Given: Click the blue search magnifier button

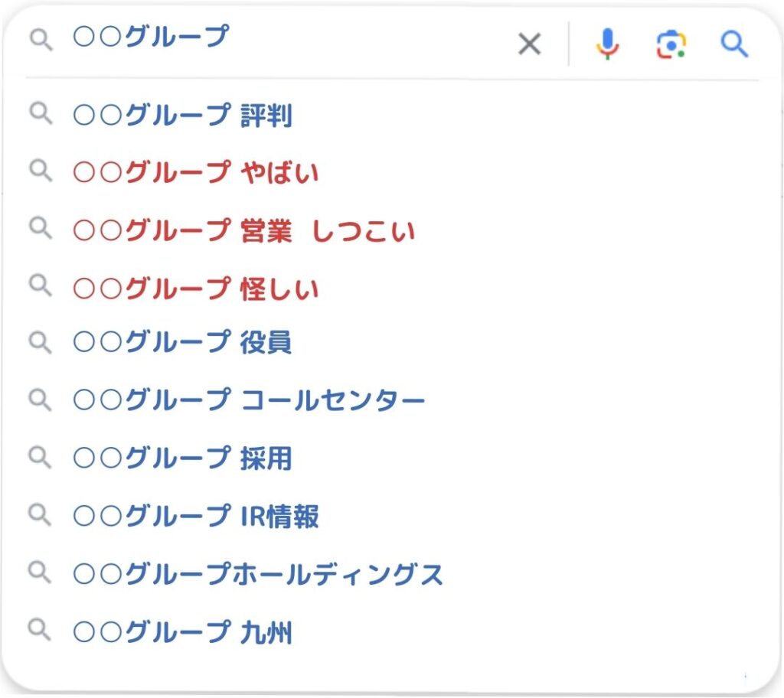Looking at the screenshot, I should (x=734, y=44).
